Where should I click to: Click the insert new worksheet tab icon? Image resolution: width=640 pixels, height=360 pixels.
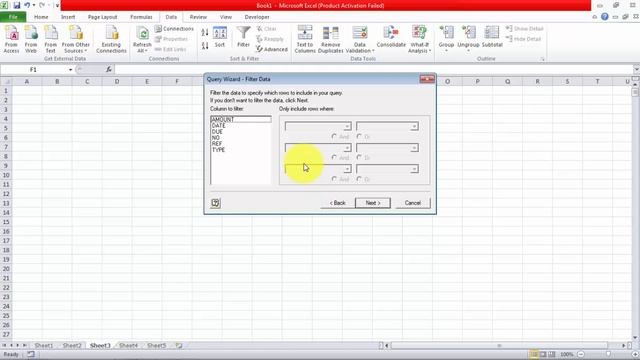179,345
